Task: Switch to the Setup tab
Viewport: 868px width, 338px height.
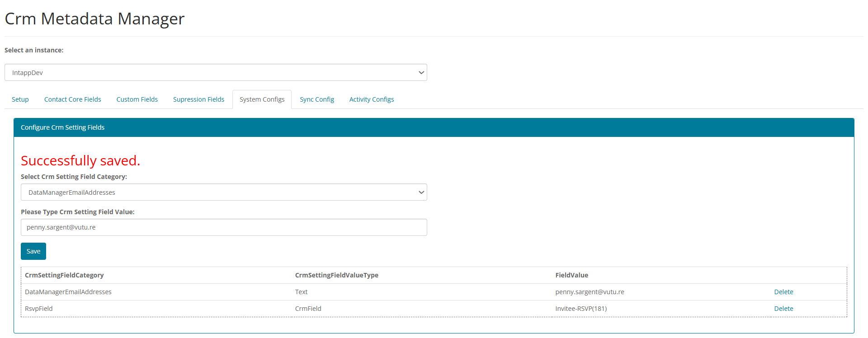Action: [x=20, y=99]
